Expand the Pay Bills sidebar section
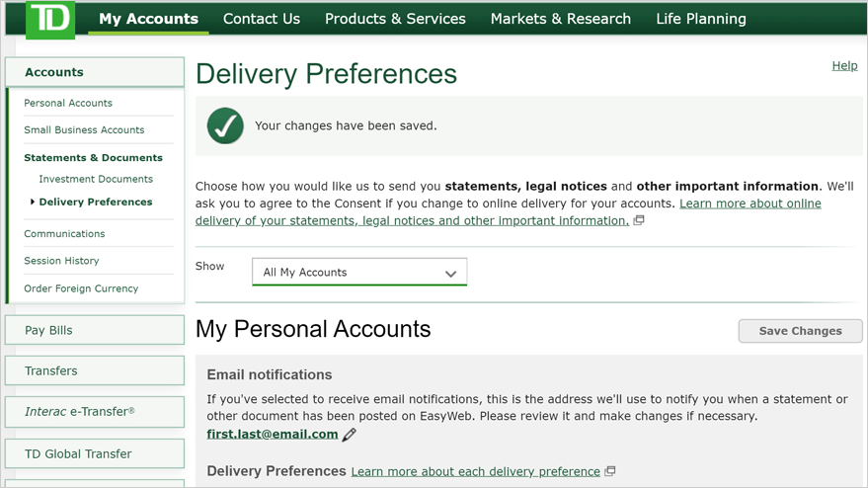 pos(95,330)
